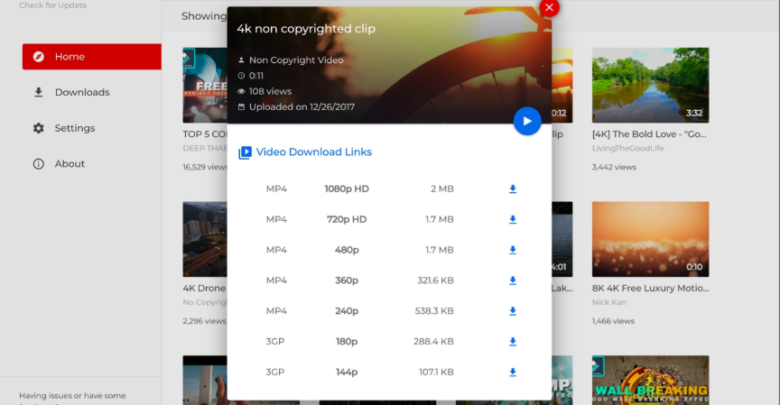This screenshot has width=780, height=405.
Task: Open the 4K Drone video thumbnail
Action: (x=205, y=239)
